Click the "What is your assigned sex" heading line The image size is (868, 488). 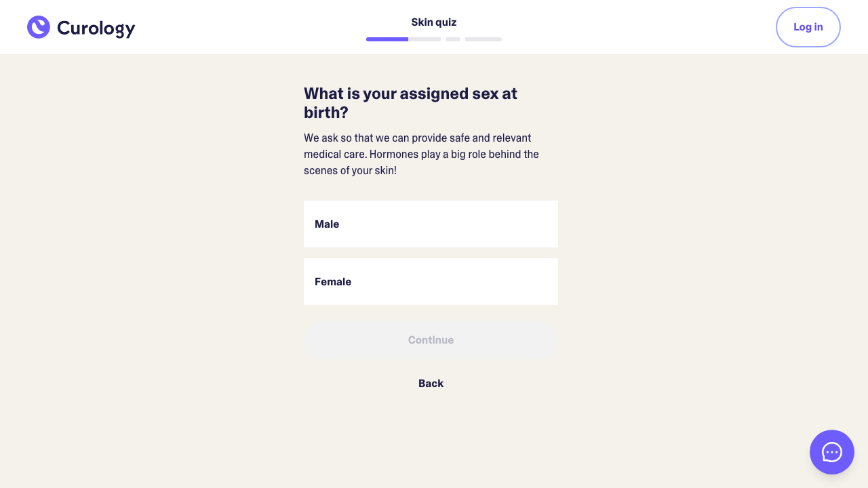pos(410,94)
